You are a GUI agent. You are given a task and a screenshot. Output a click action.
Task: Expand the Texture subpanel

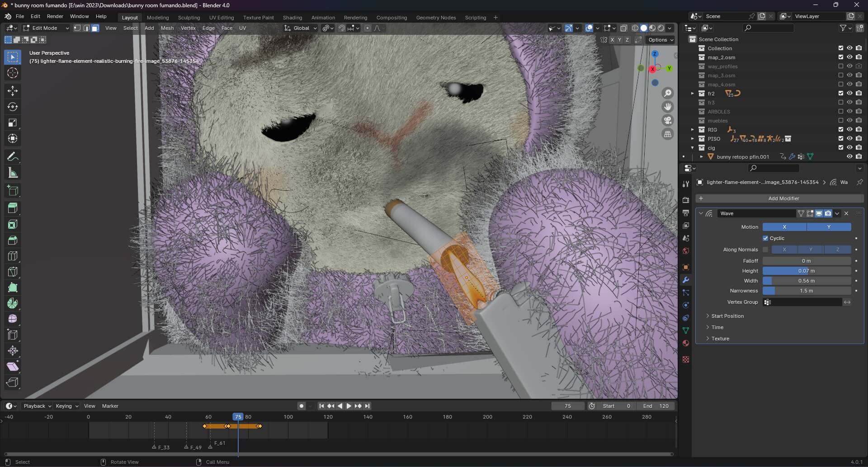click(720, 339)
